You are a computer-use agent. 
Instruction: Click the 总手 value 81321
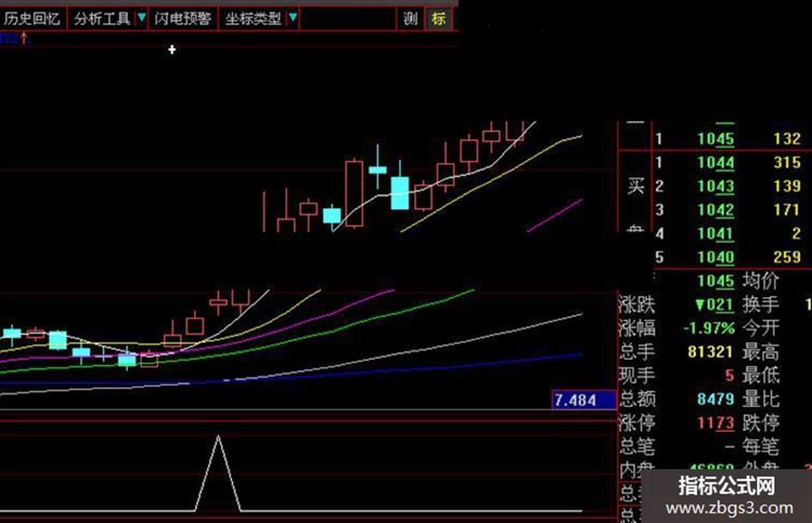[711, 352]
